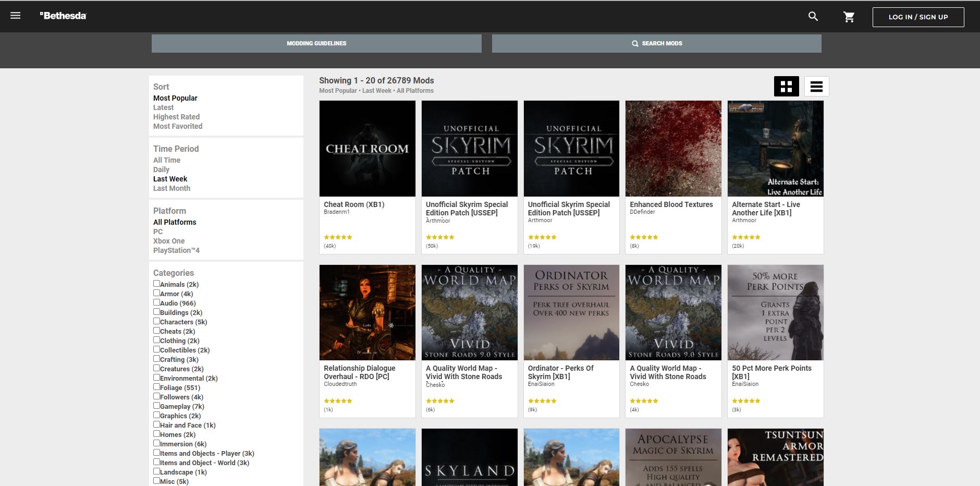Enable the Immersion category filter
Viewport: 980px width, 486px height.
(156, 443)
